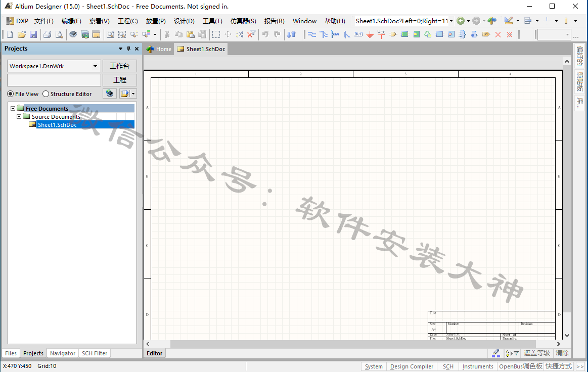Viewport: 588px width, 372px height.
Task: Open the Design Compiler status bar button
Action: coord(412,366)
